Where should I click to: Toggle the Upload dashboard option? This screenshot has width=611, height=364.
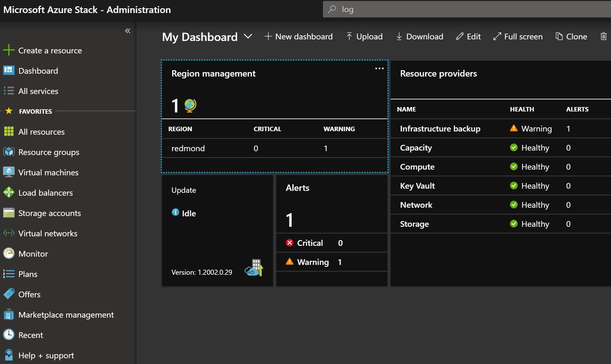point(364,37)
